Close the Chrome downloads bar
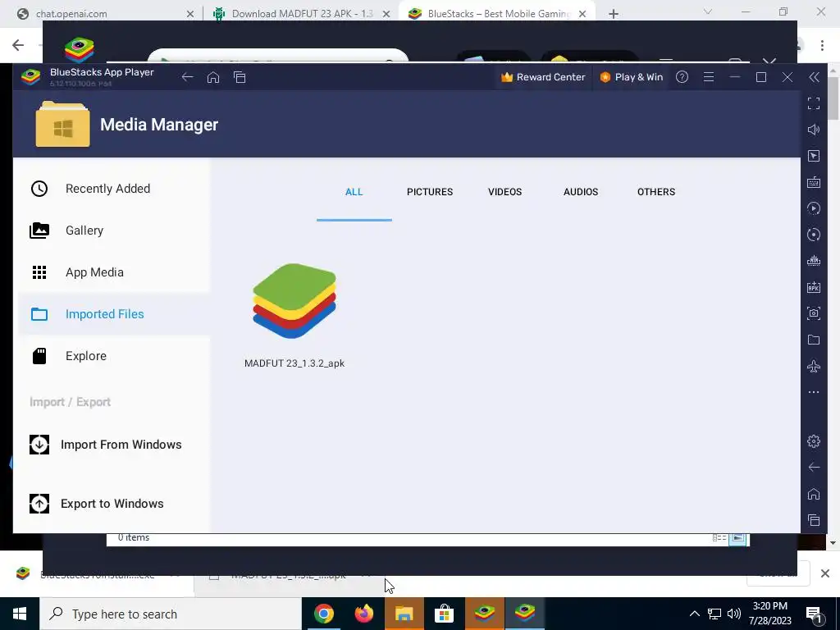The width and height of the screenshot is (840, 630). (825, 573)
